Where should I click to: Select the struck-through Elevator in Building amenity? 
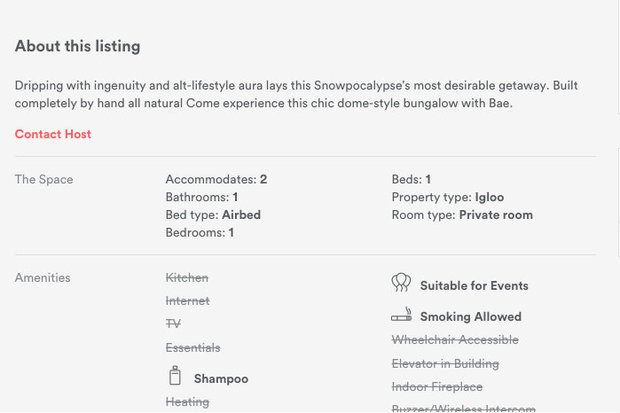[445, 364]
